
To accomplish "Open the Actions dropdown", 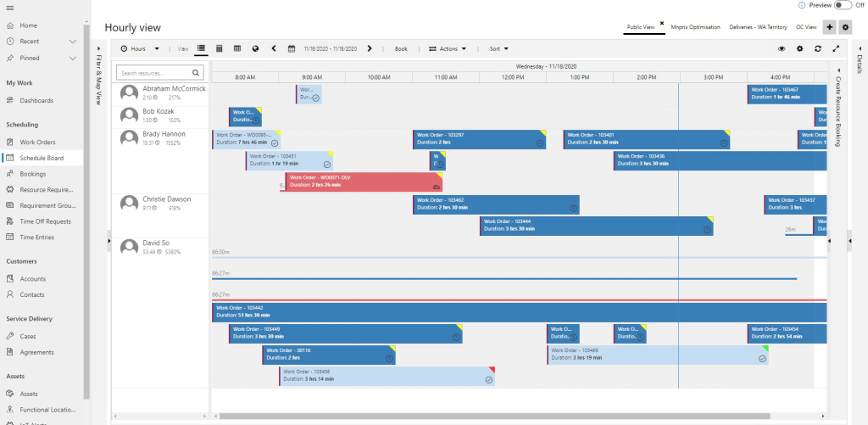I will point(448,48).
